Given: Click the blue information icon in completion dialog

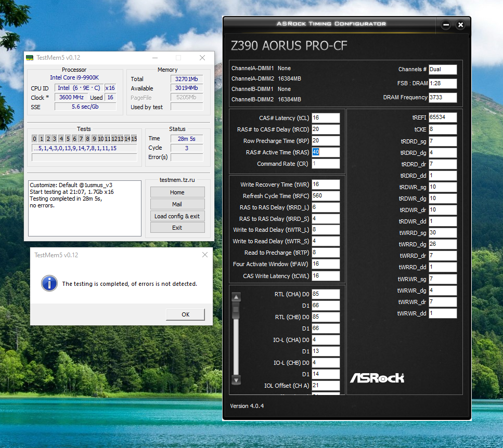Looking at the screenshot, I should point(49,283).
